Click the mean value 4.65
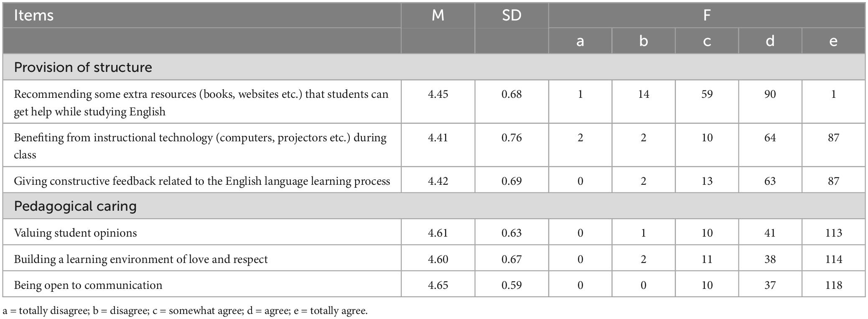Screen dimensions: 868x319 tap(438, 285)
